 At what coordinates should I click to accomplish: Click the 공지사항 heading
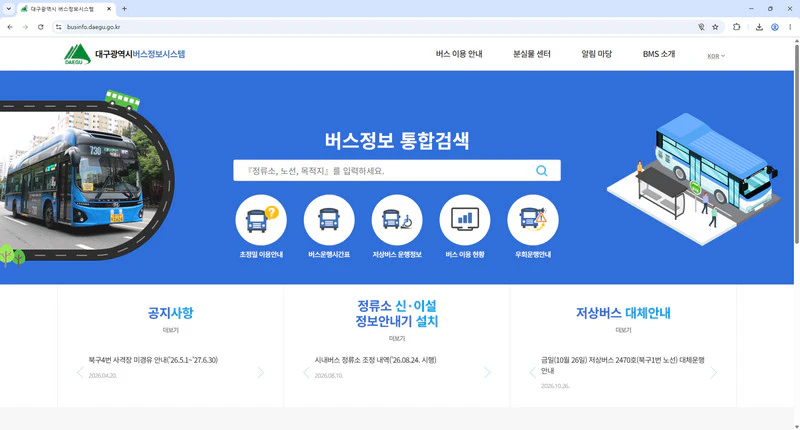170,313
